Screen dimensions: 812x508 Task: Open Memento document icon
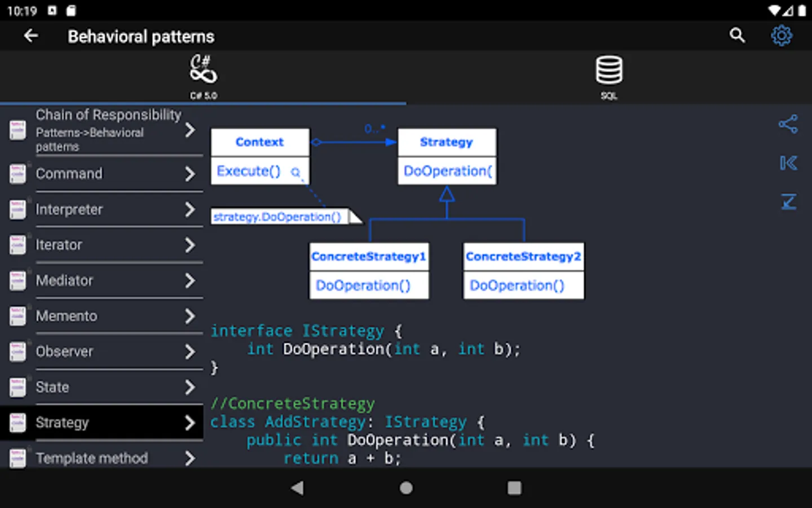coord(17,316)
